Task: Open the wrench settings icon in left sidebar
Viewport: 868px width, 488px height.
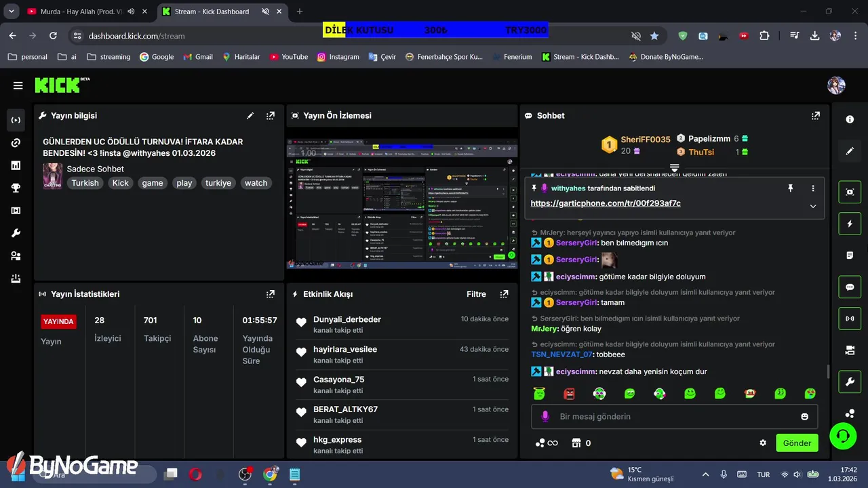Action: click(x=16, y=233)
